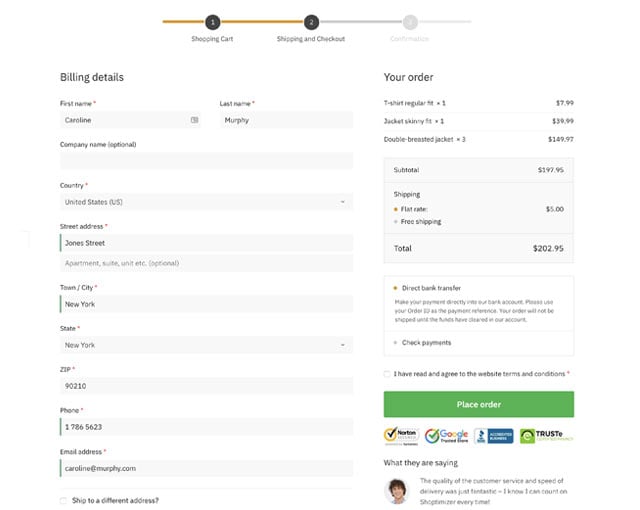640x510 pixels.
Task: Choose Direct bank transfer payment
Action: 395,288
